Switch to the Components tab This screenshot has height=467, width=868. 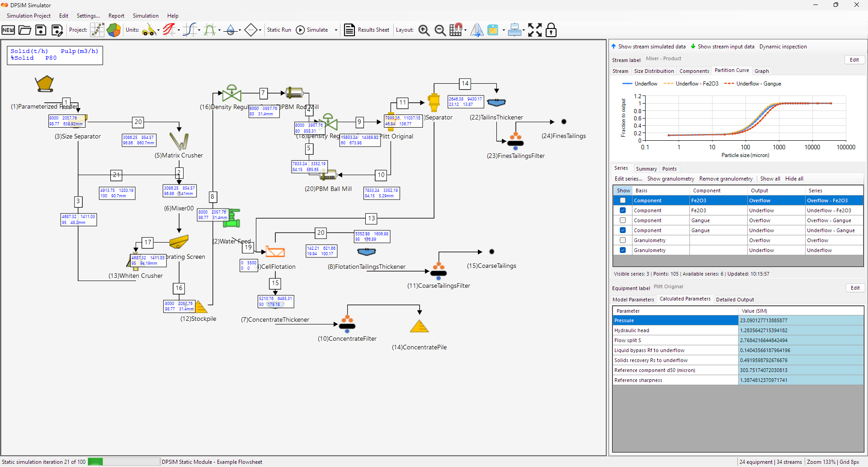[x=694, y=71]
